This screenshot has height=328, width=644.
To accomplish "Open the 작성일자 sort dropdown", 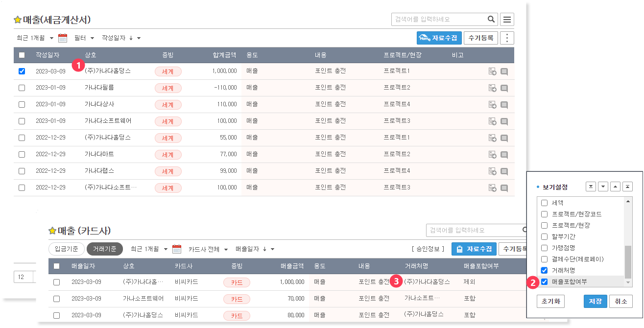I will 121,38.
